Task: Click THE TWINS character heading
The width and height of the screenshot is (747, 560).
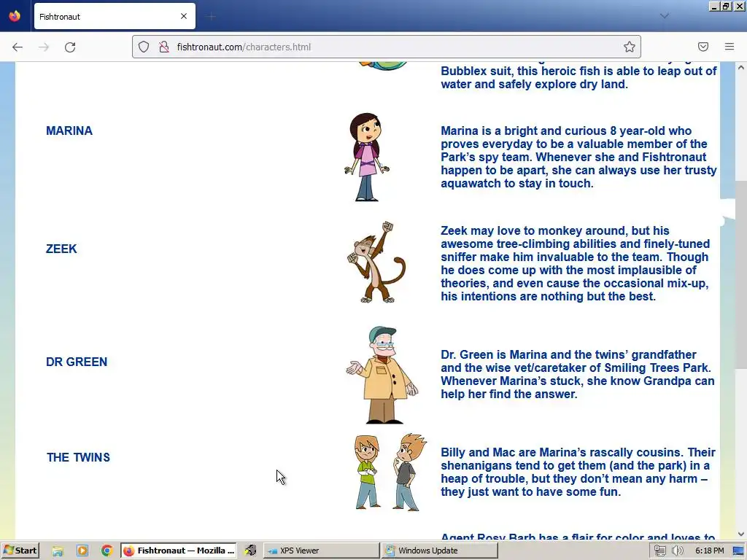Action: (x=78, y=457)
